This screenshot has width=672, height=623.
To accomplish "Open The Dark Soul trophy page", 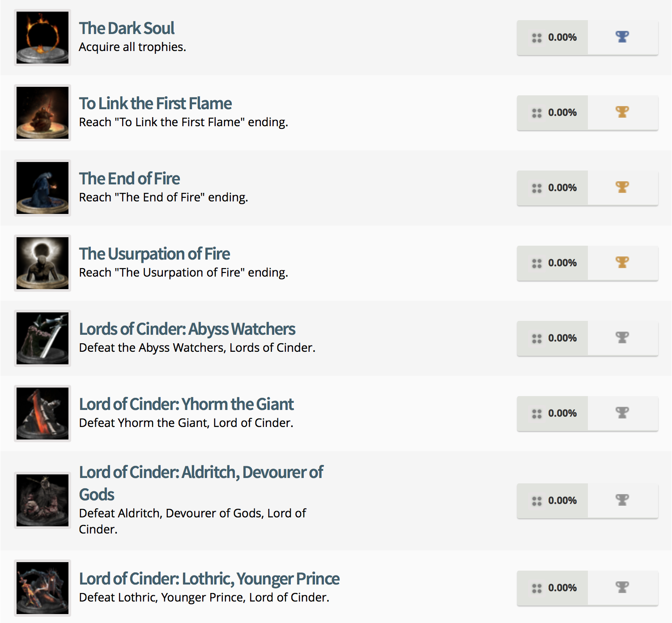I will coord(127,28).
